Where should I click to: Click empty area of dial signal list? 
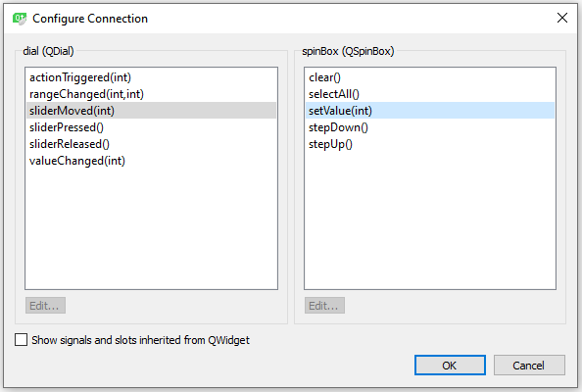151,228
